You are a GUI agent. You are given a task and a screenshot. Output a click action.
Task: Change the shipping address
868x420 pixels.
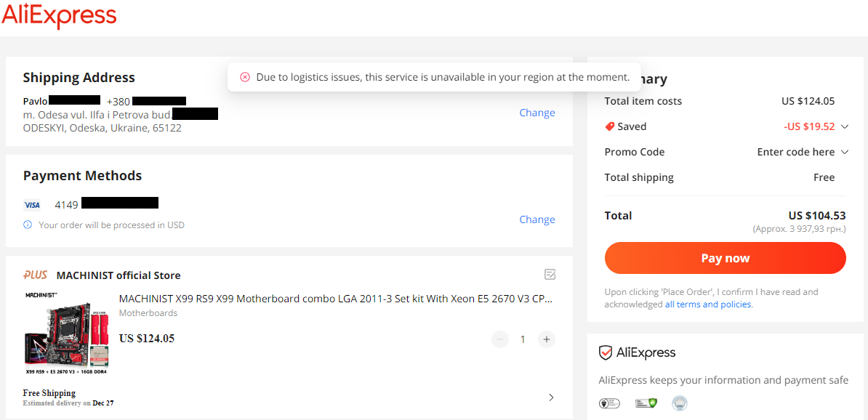(x=537, y=113)
